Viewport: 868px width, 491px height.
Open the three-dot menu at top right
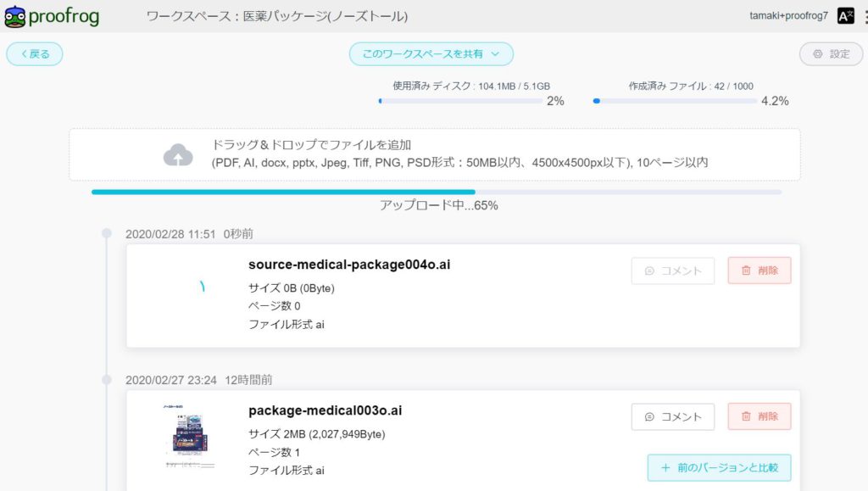coord(863,16)
